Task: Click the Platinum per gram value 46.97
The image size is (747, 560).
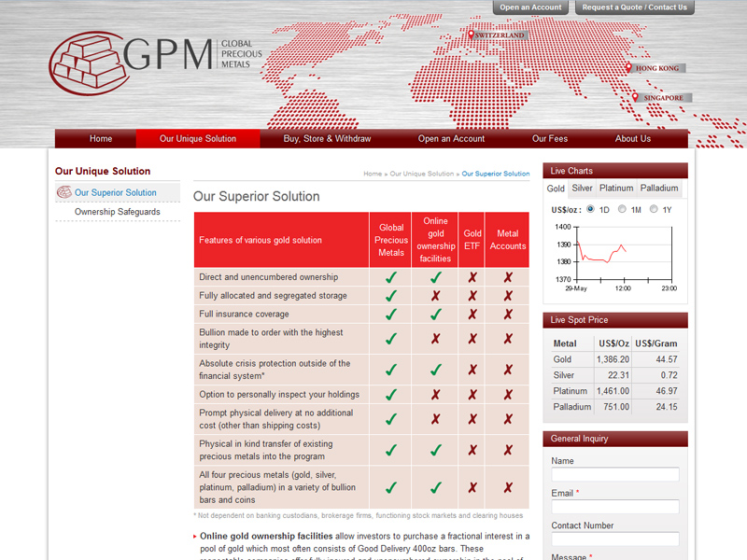Action: pyautogui.click(x=667, y=391)
